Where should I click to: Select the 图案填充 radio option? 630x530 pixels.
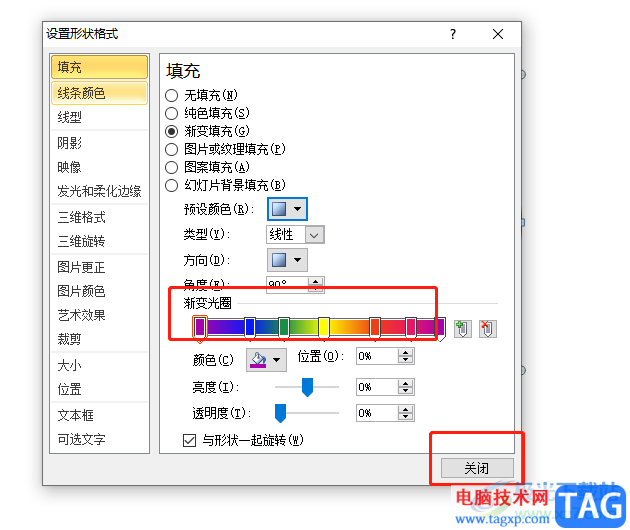(x=172, y=167)
